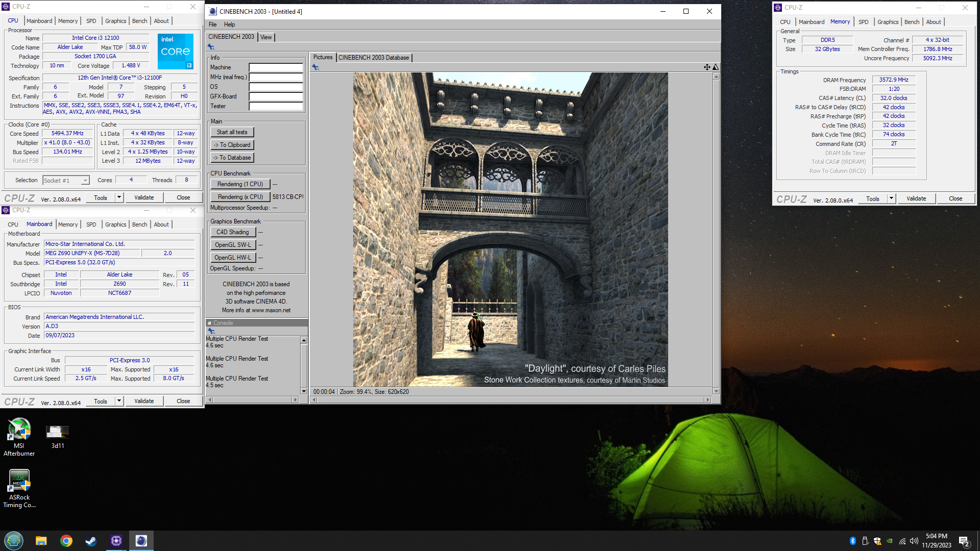Open the SPD tab in top-left CPU-Z
The height and width of the screenshot is (551, 980).
pos(91,21)
